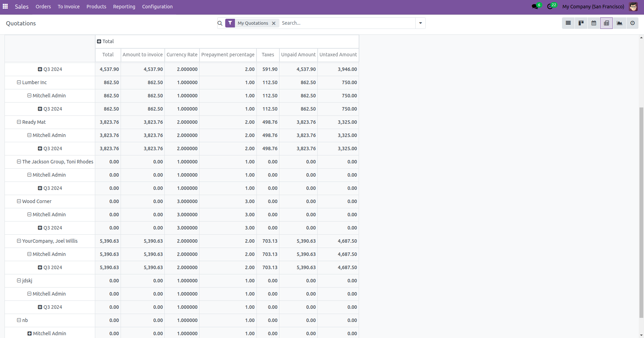644x338 pixels.
Task: Switch to activity view
Action: coord(633,23)
